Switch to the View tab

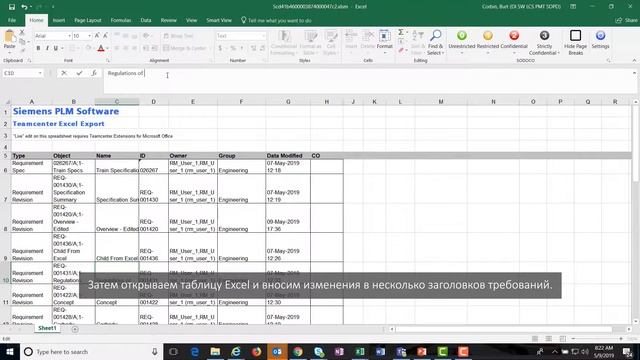[191, 20]
